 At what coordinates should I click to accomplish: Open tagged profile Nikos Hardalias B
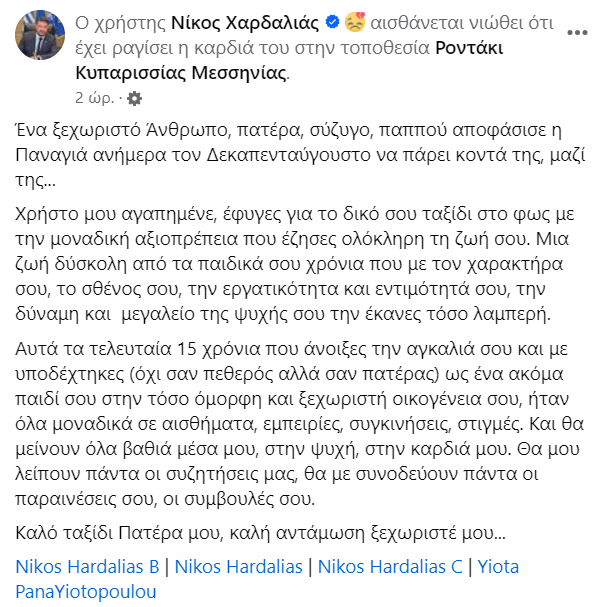click(88, 567)
